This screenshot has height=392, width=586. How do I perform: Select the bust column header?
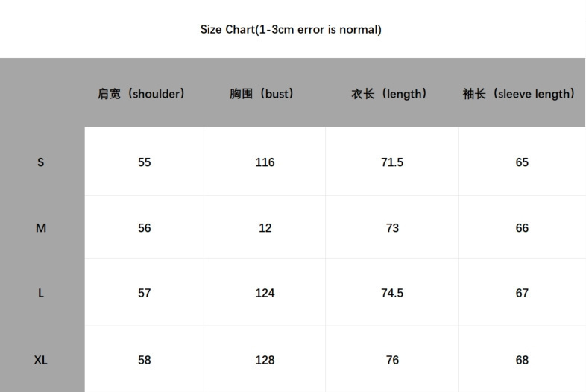coord(261,93)
